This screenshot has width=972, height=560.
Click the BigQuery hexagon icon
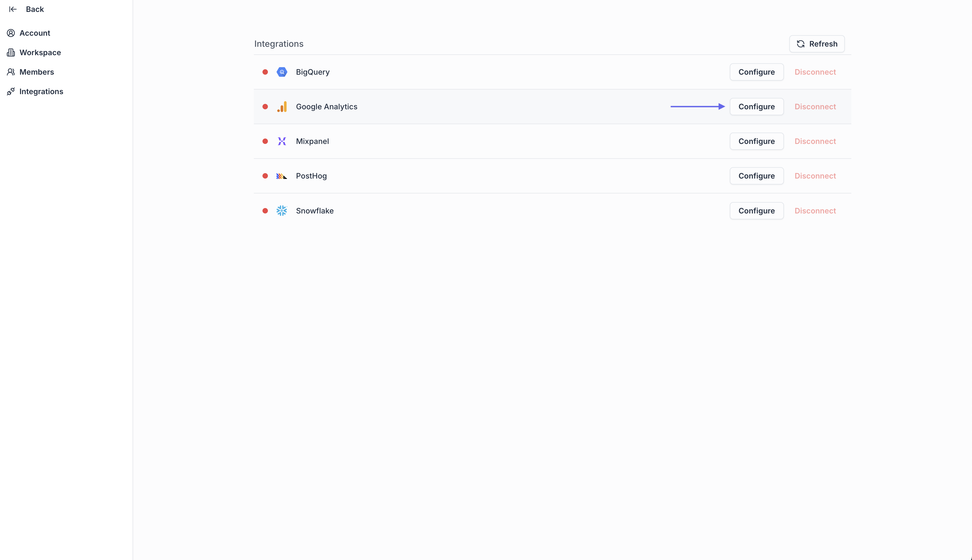pyautogui.click(x=282, y=72)
